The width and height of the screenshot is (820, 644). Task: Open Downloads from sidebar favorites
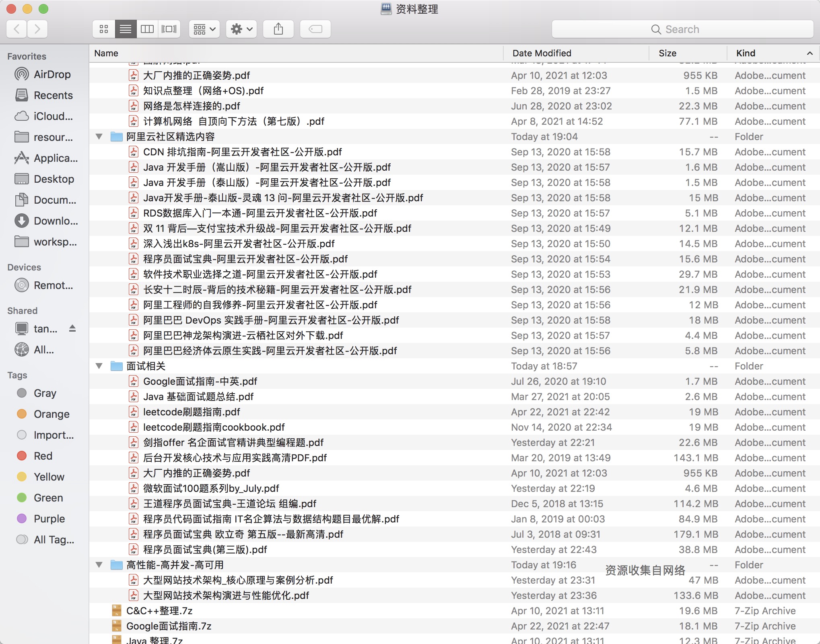pyautogui.click(x=56, y=221)
